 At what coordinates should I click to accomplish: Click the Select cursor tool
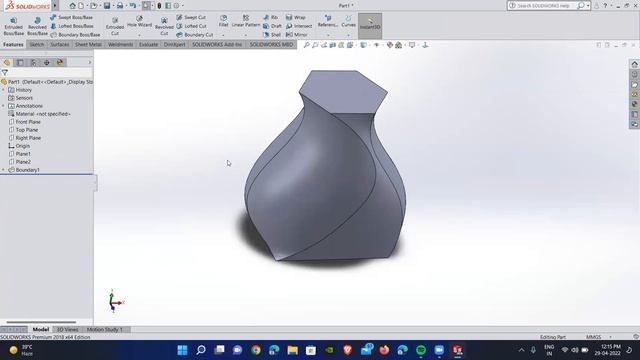146,6
